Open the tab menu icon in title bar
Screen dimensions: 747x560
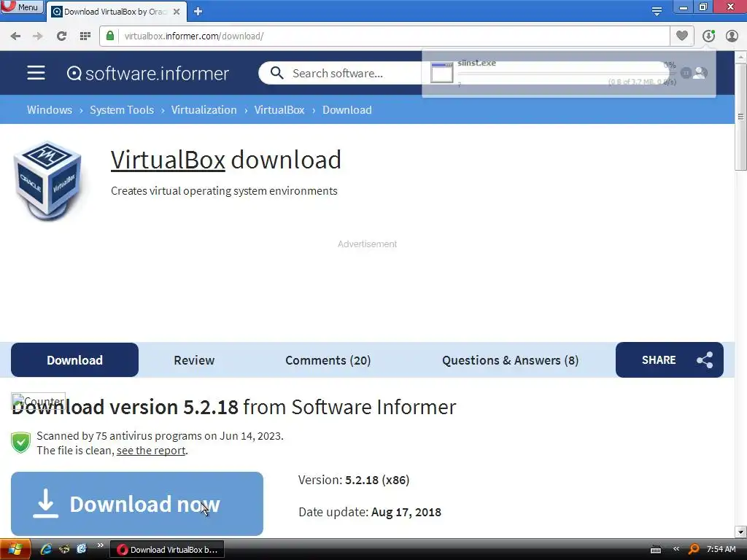(657, 11)
